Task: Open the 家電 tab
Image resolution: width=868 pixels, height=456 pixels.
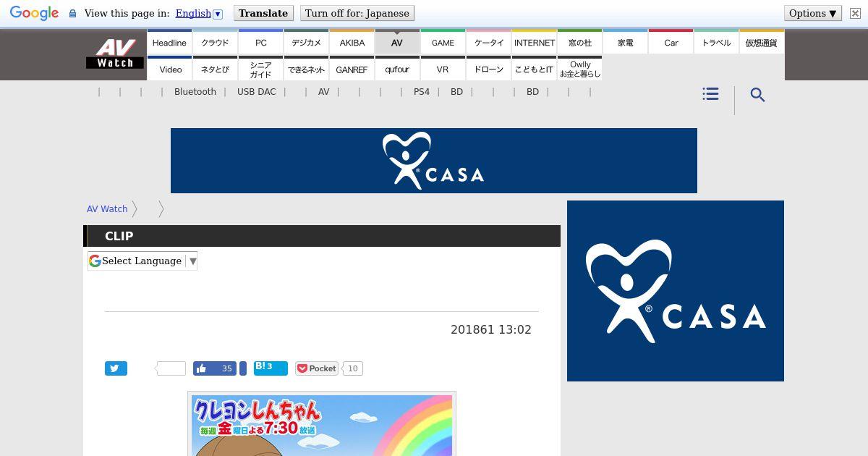Action: 625,42
